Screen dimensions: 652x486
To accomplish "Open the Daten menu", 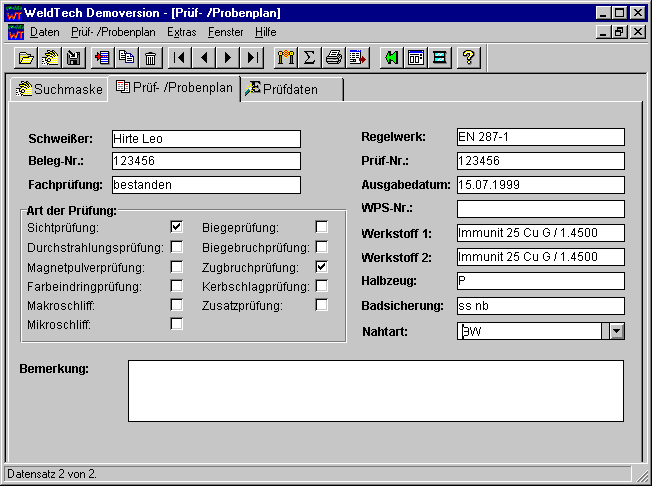I will [x=45, y=32].
